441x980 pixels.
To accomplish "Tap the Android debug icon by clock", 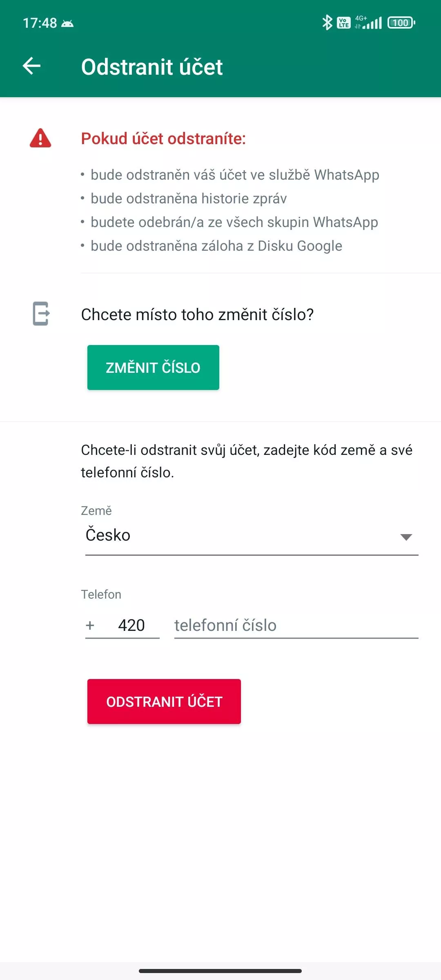I will click(67, 24).
